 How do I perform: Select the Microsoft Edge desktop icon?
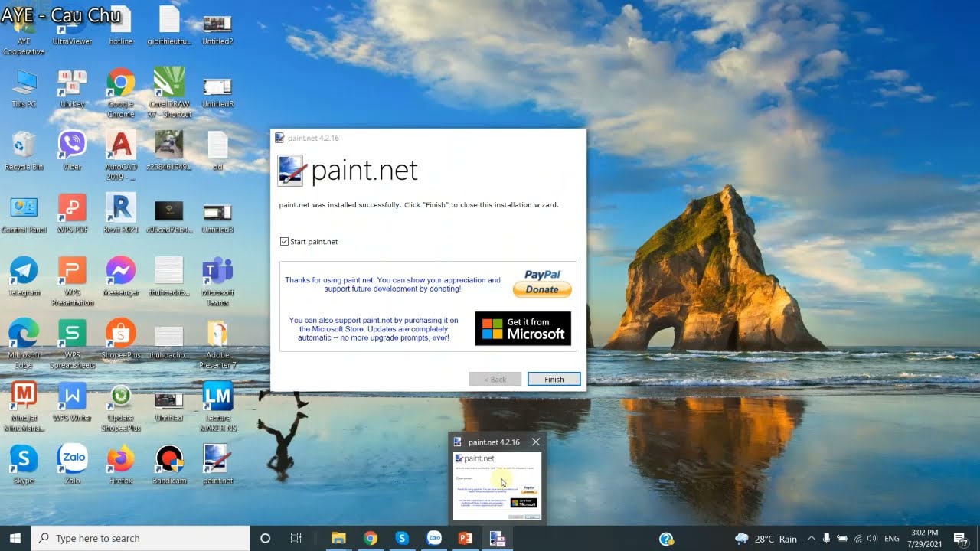pos(24,344)
